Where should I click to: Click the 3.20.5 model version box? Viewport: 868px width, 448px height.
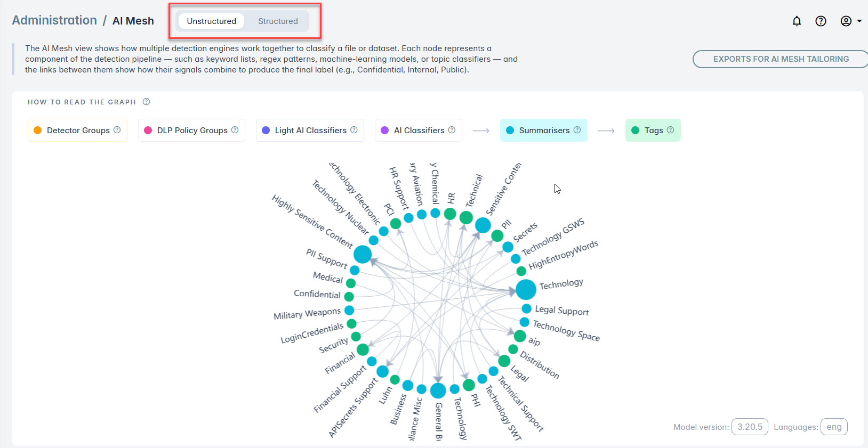coord(750,427)
